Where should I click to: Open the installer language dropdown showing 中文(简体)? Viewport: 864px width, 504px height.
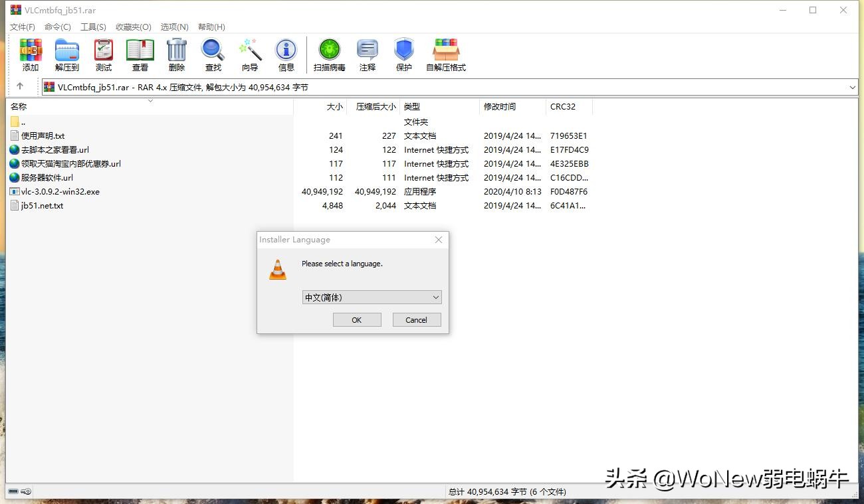(435, 297)
